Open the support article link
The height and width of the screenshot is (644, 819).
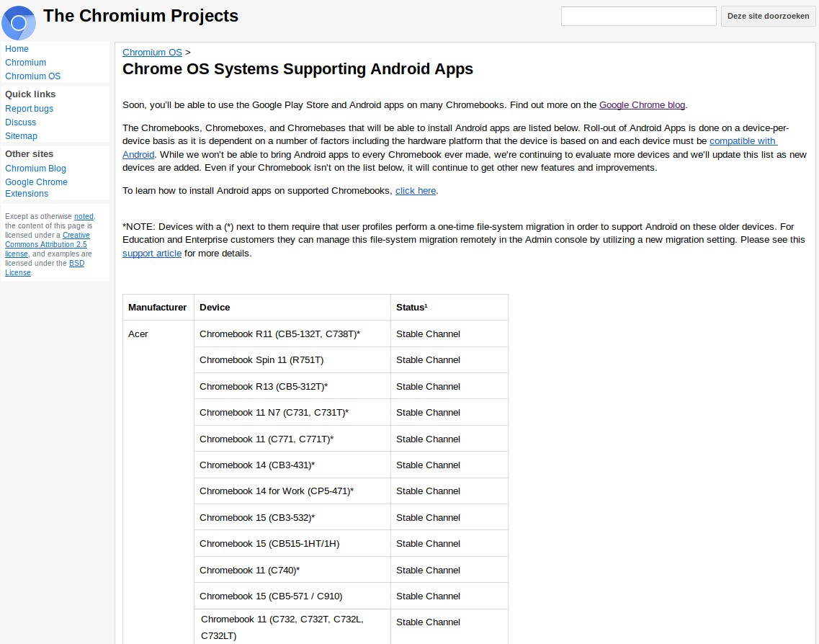click(x=152, y=254)
